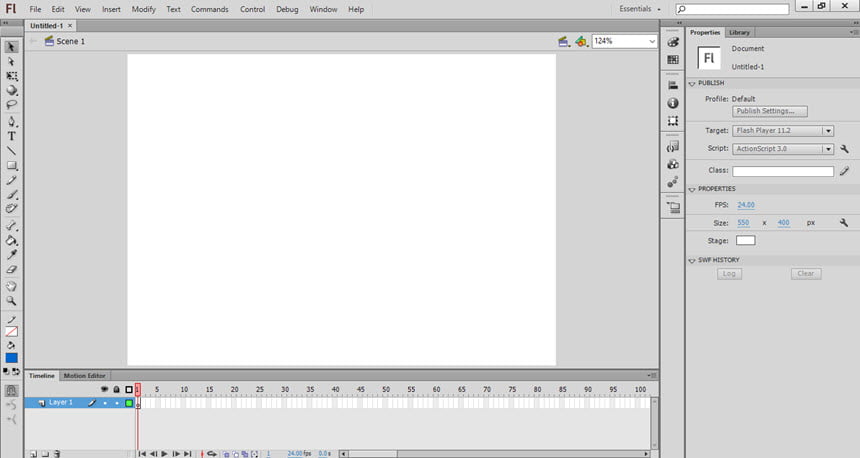The height and width of the screenshot is (458, 860).
Task: Open the Essentials workspace switcher
Action: (x=640, y=9)
